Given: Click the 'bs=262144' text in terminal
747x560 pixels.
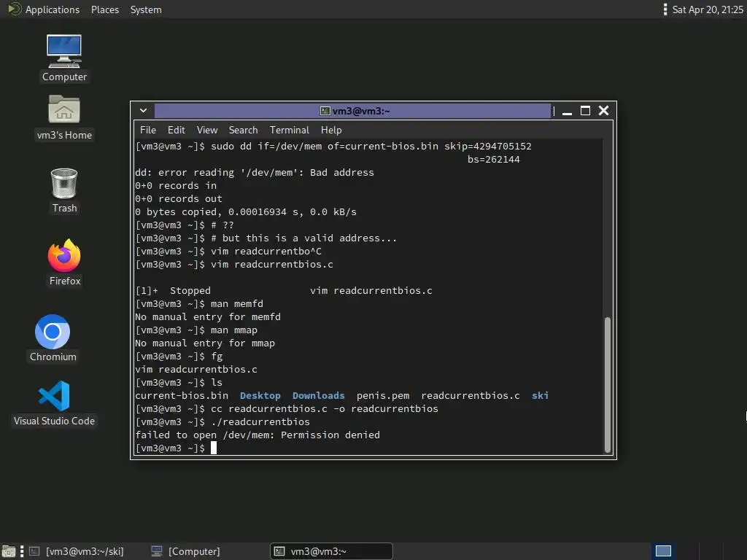Looking at the screenshot, I should tap(494, 160).
